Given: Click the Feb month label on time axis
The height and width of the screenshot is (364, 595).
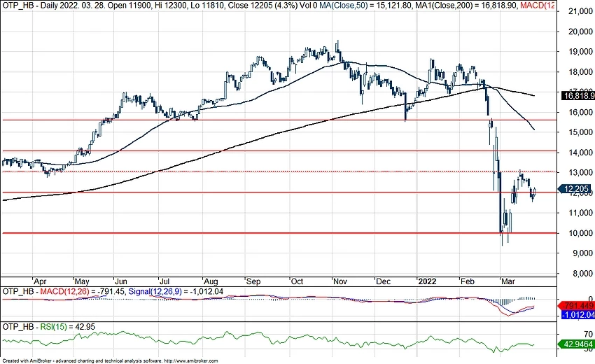Looking at the screenshot, I should tap(467, 281).
